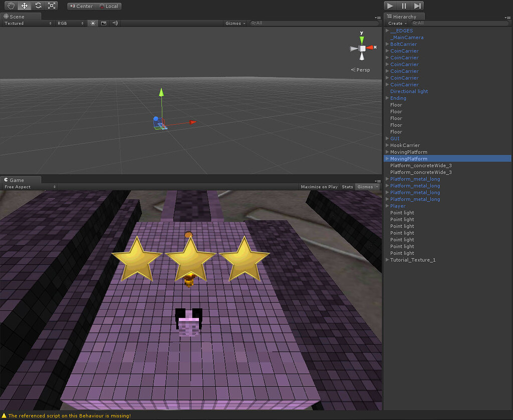Select the Move tool
This screenshot has height=420, width=513.
tap(24, 6)
